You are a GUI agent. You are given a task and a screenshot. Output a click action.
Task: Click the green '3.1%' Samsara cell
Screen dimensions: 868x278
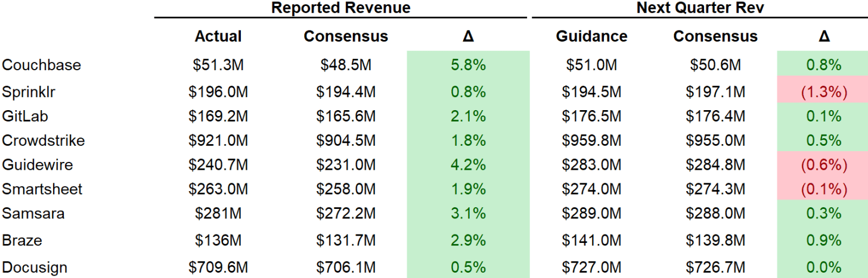[x=468, y=213]
